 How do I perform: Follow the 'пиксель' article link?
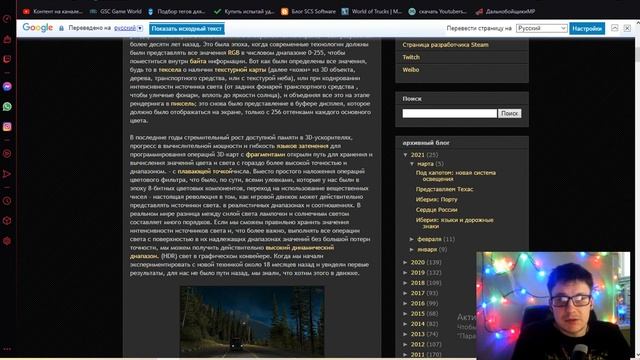coord(183,104)
